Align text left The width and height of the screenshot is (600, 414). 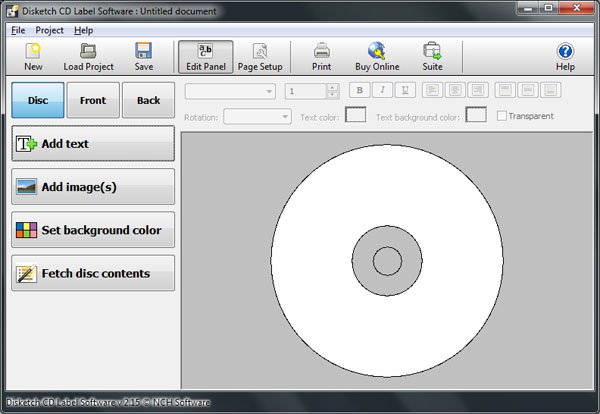coord(432,90)
